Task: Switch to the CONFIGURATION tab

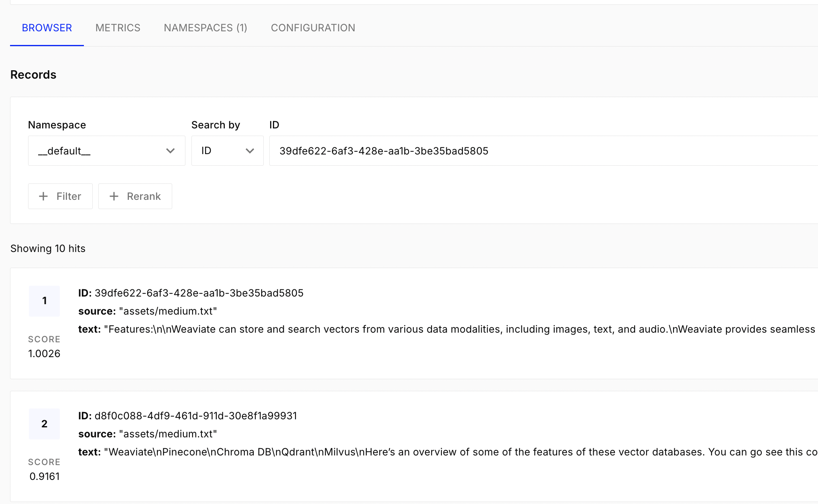Action: (x=313, y=28)
